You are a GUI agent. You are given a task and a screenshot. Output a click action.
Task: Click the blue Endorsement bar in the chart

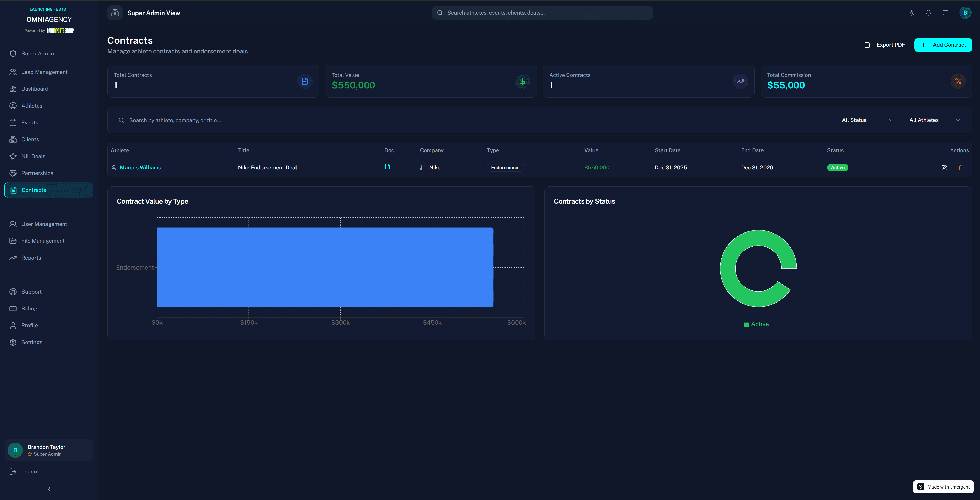pyautogui.click(x=325, y=267)
